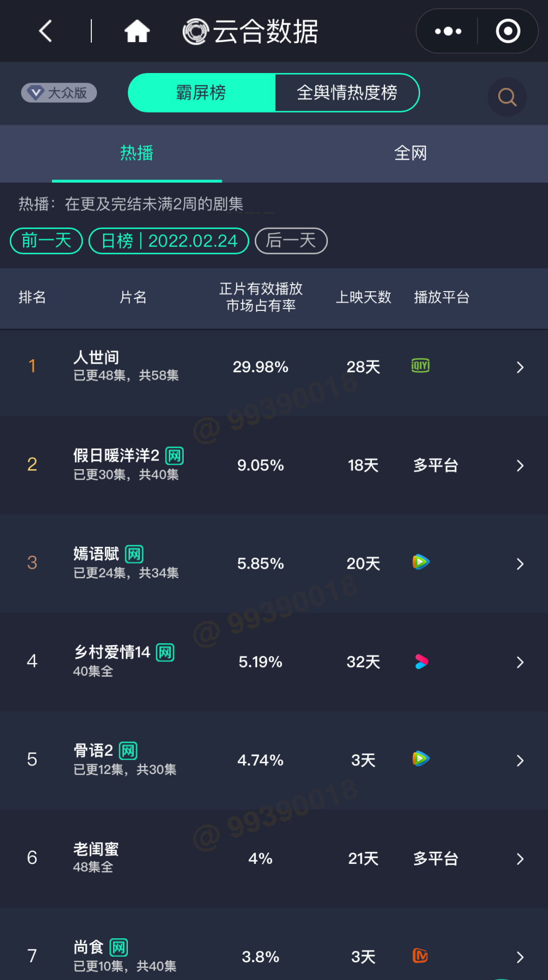Screen dimensions: 548x980
Task: Open the three-dot more menu
Action: point(448,31)
